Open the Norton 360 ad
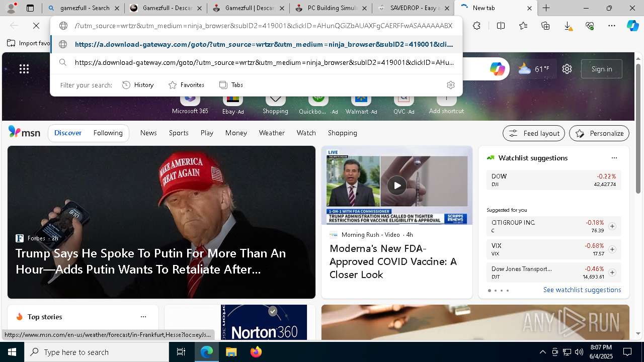644x362 pixels. coord(264,322)
